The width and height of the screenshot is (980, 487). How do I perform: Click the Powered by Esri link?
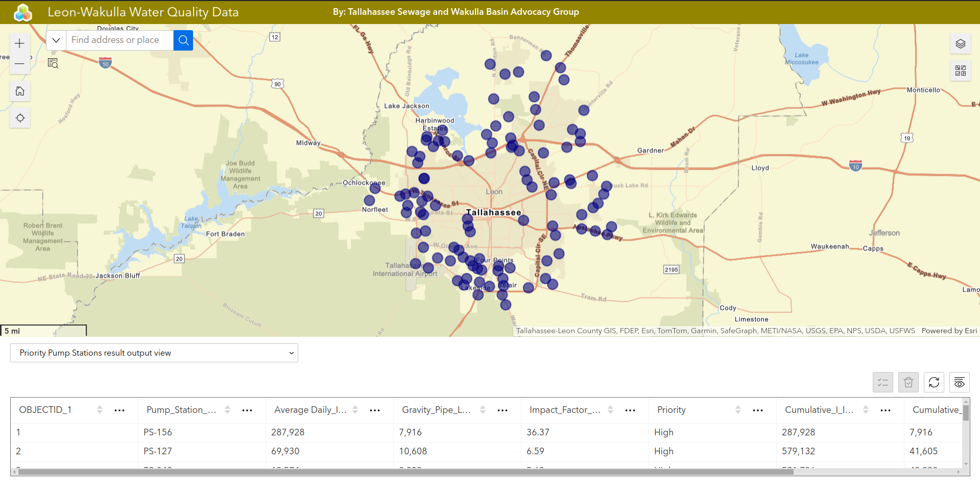coord(949,331)
